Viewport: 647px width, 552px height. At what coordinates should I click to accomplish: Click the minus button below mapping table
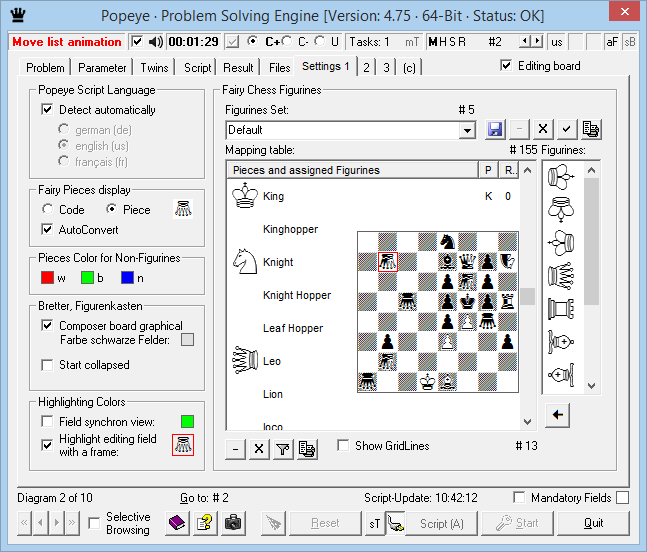(236, 449)
